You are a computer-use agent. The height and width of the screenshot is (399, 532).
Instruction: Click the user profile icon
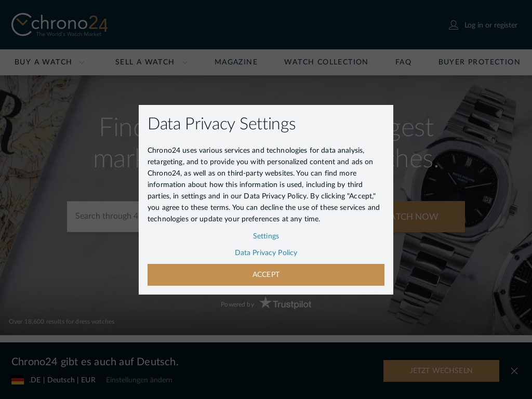tap(454, 25)
